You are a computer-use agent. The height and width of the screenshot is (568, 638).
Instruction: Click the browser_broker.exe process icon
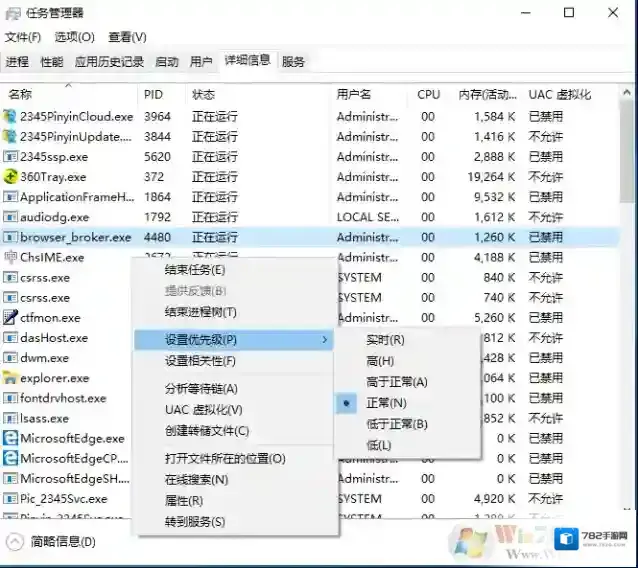10,237
